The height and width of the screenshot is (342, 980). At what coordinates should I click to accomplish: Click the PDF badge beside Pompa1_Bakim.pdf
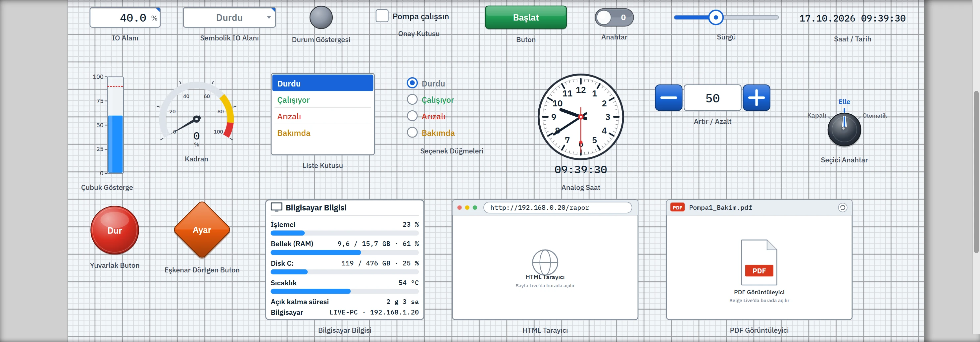(x=677, y=207)
